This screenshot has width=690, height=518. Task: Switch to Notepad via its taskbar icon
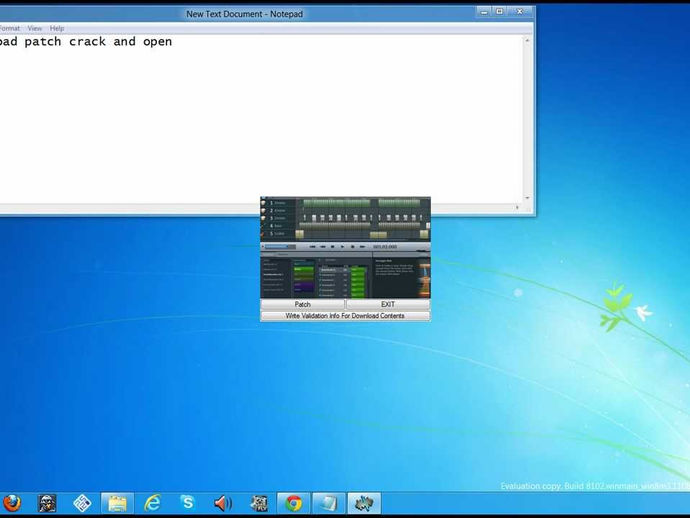click(x=329, y=503)
